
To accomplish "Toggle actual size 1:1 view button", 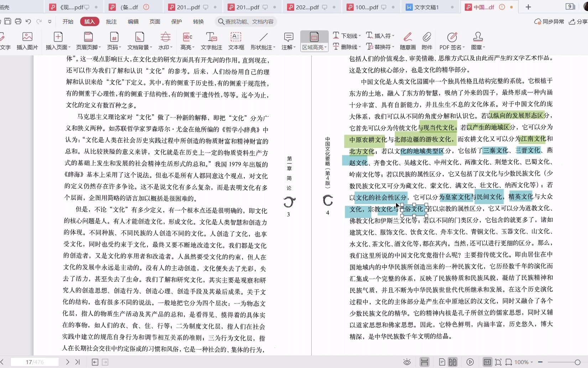I will [487, 362].
